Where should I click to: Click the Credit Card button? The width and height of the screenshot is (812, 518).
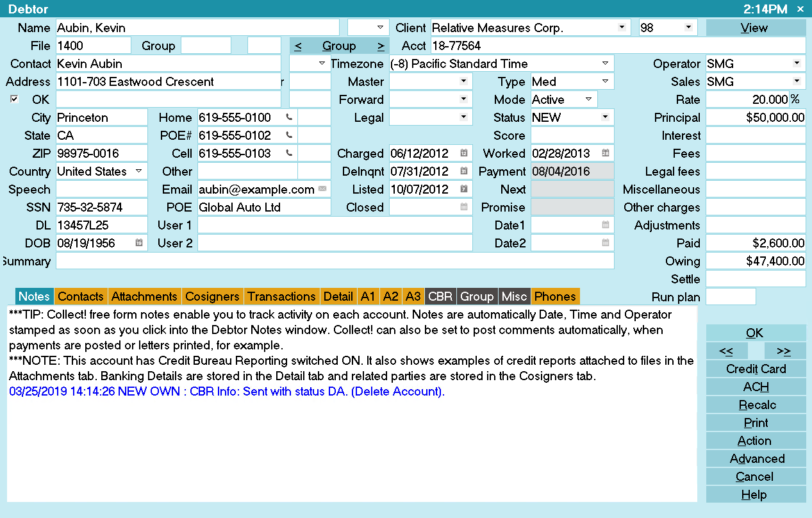(756, 369)
